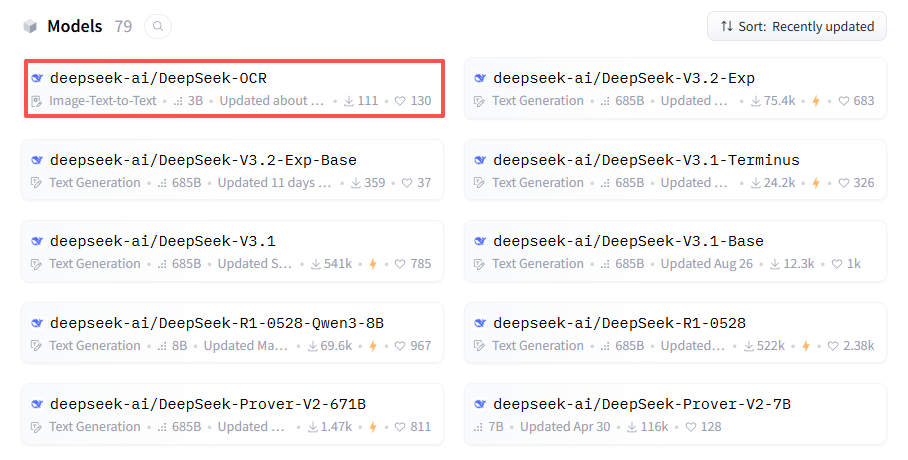This screenshot has width=908, height=460.
Task: Open deepseek-ai/DeepSeek-OCR model
Action: click(235, 89)
